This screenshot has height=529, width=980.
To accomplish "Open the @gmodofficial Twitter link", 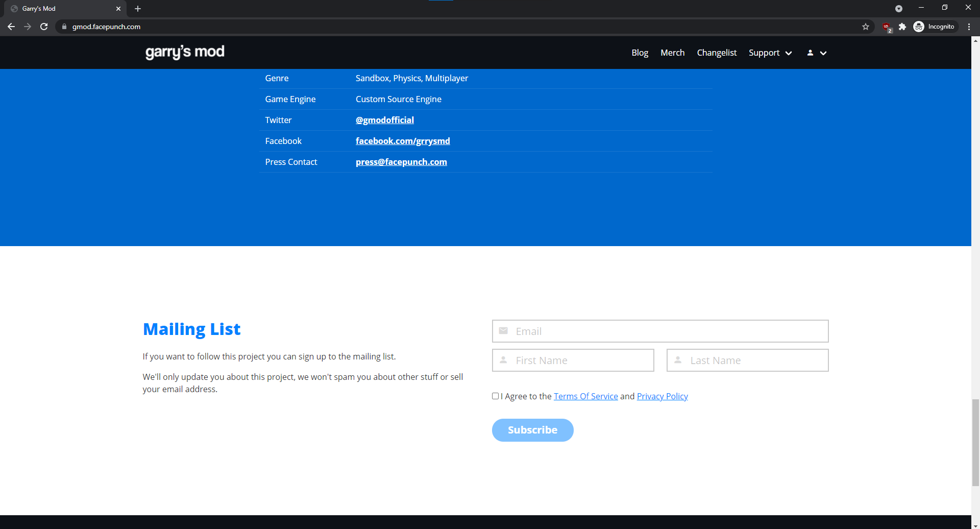I will point(385,120).
